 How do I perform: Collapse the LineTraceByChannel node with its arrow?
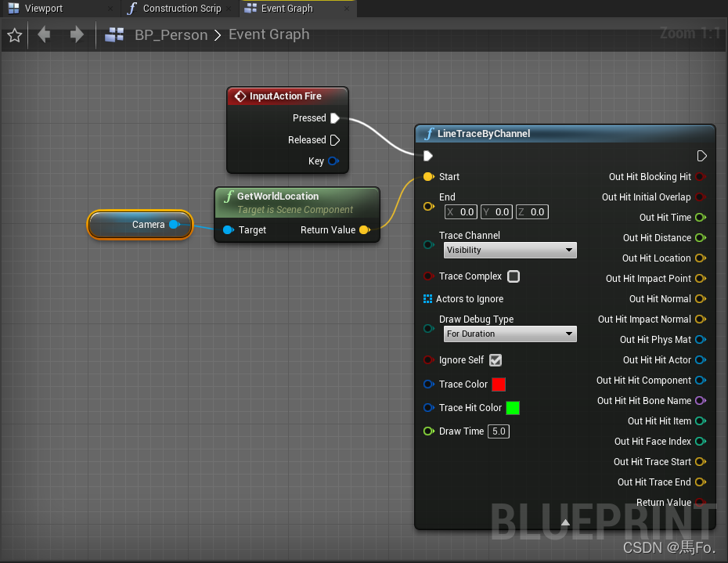tap(565, 521)
